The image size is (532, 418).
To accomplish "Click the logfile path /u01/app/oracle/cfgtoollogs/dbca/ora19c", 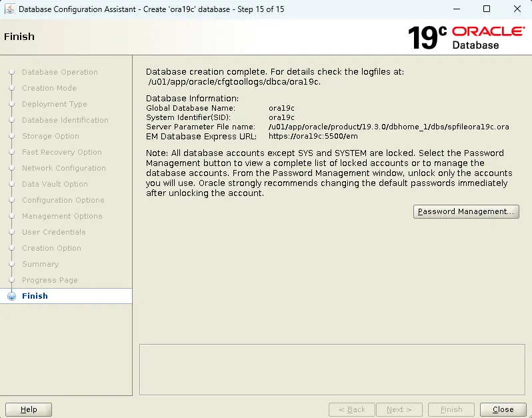I will [x=235, y=82].
